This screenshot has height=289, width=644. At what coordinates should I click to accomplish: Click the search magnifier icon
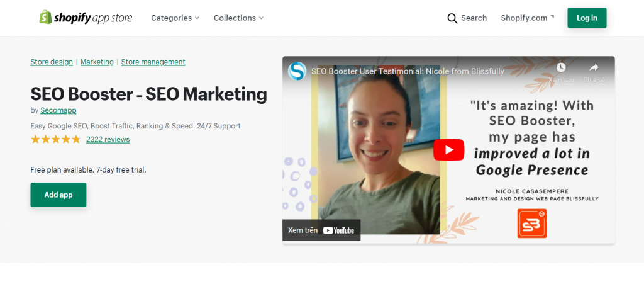pos(452,18)
